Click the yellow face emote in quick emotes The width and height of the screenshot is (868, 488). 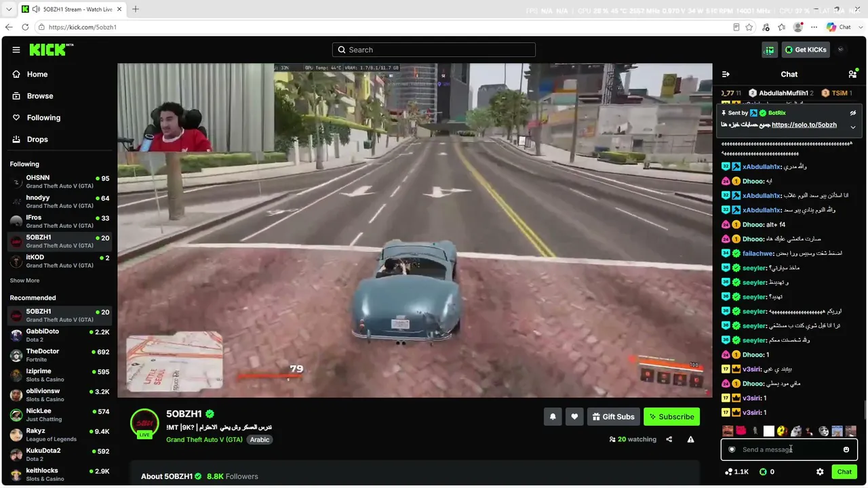point(782,431)
